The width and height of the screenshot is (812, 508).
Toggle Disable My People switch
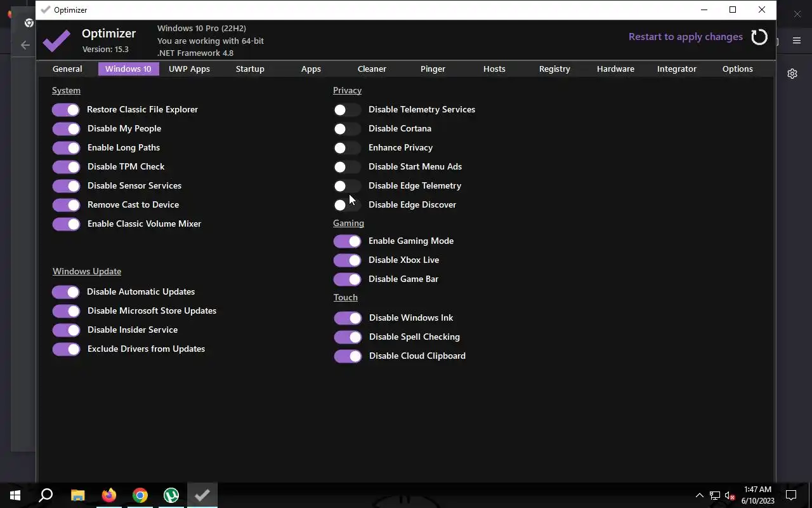tap(66, 129)
